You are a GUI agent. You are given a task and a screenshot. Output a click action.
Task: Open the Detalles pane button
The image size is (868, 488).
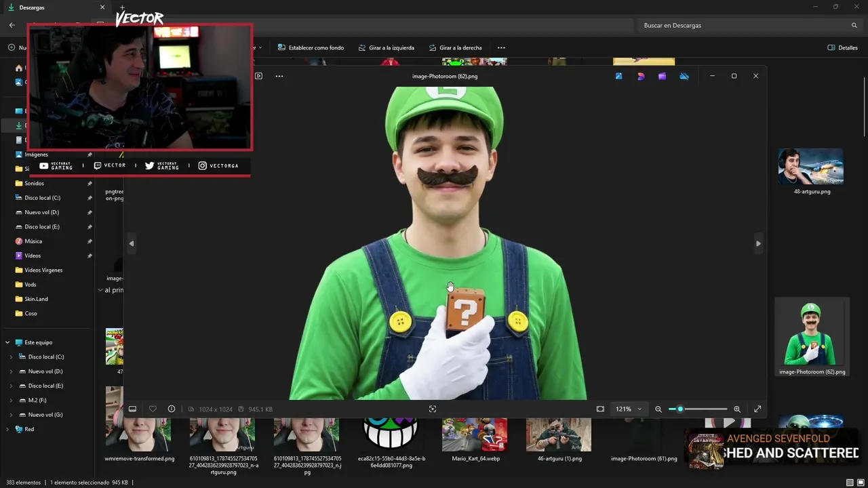pyautogui.click(x=843, y=47)
